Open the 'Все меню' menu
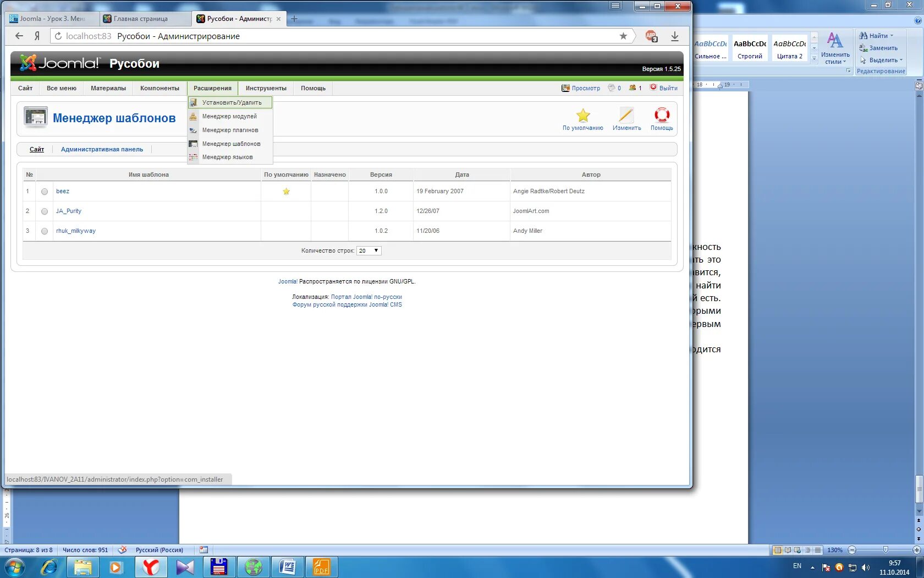Image resolution: width=924 pixels, height=578 pixels. tap(62, 88)
